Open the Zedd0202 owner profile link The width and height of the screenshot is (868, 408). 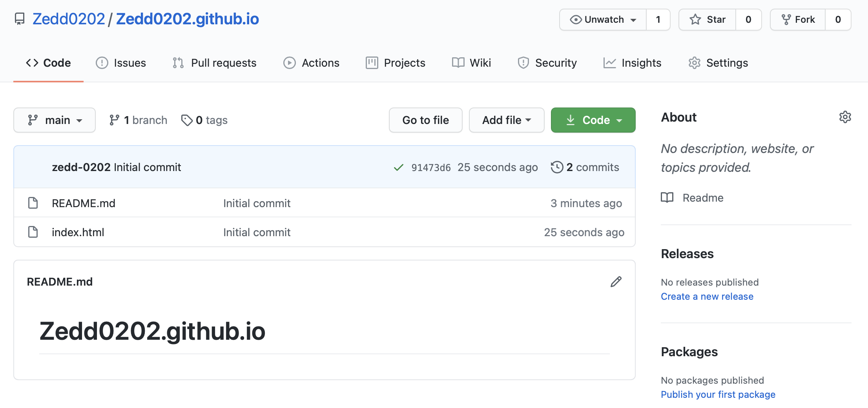pyautogui.click(x=69, y=19)
